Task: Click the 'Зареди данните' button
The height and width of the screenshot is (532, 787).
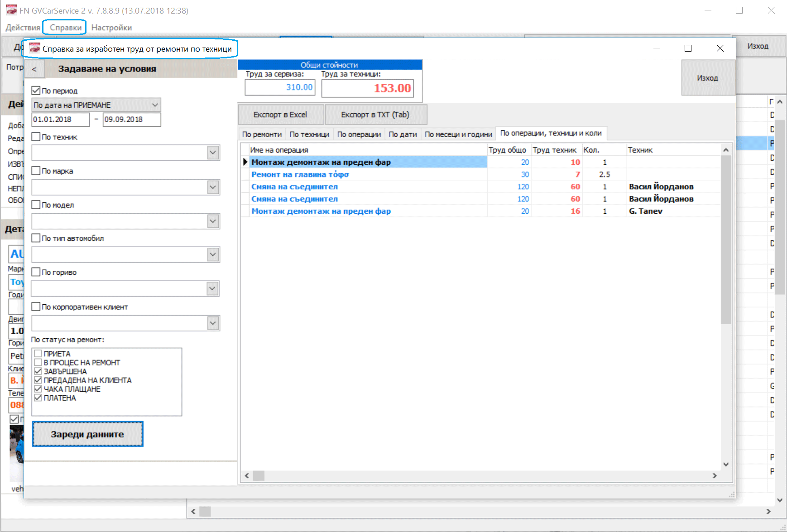Action: tap(87, 434)
